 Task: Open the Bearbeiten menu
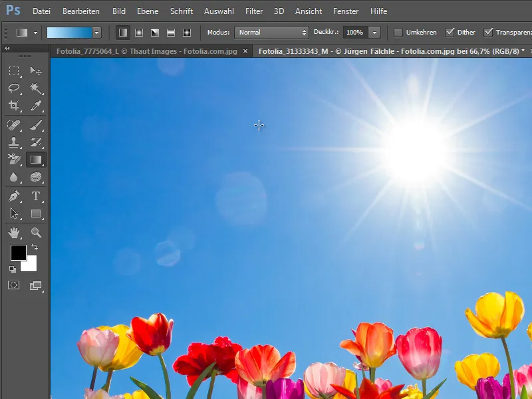point(81,11)
